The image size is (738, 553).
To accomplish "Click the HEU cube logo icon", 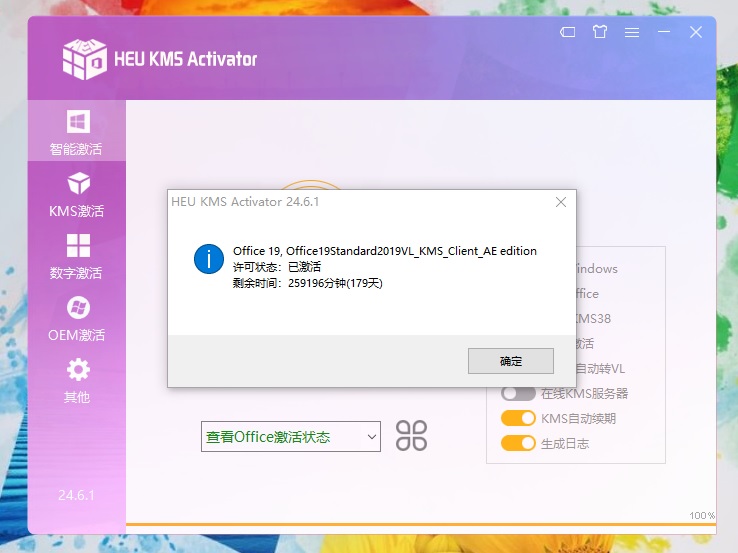I will (x=85, y=59).
